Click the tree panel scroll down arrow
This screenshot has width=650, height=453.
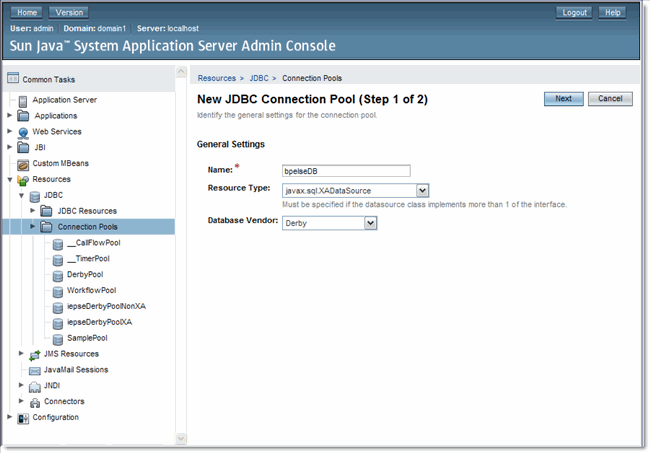point(181,438)
